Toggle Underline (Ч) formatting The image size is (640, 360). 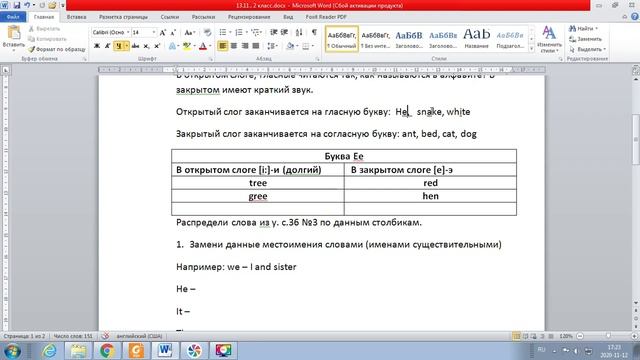click(x=118, y=46)
